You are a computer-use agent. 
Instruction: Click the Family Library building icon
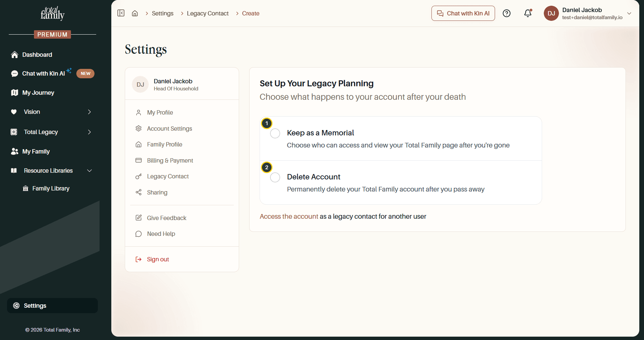click(x=26, y=188)
